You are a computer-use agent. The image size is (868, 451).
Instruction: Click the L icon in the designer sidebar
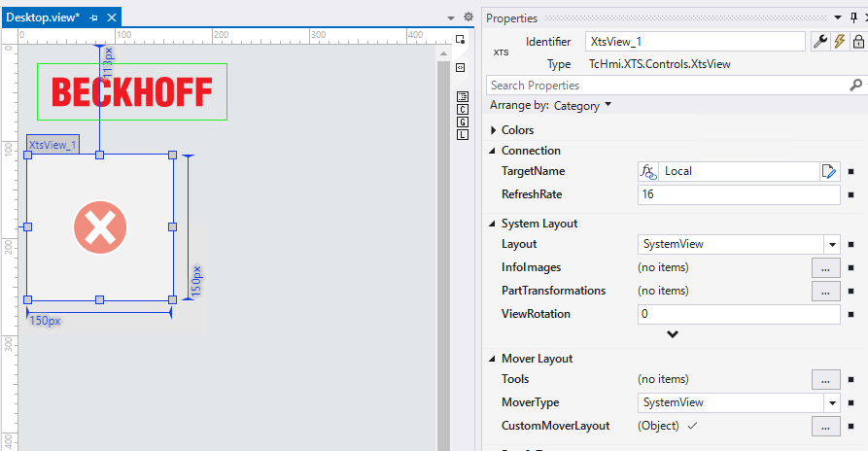pyautogui.click(x=463, y=135)
